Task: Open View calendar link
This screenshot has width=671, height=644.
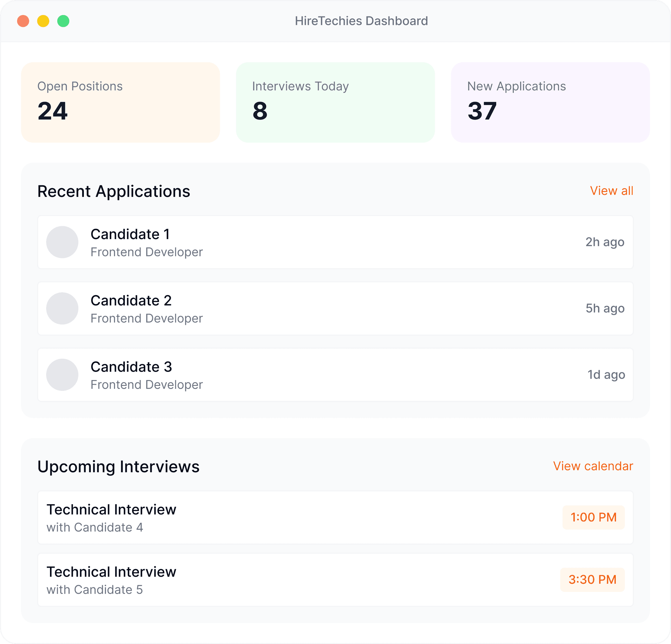Action: [x=593, y=466]
